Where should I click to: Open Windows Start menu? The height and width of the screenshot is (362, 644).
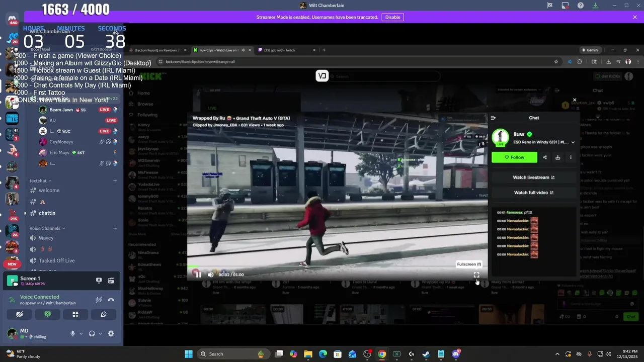[x=189, y=354]
